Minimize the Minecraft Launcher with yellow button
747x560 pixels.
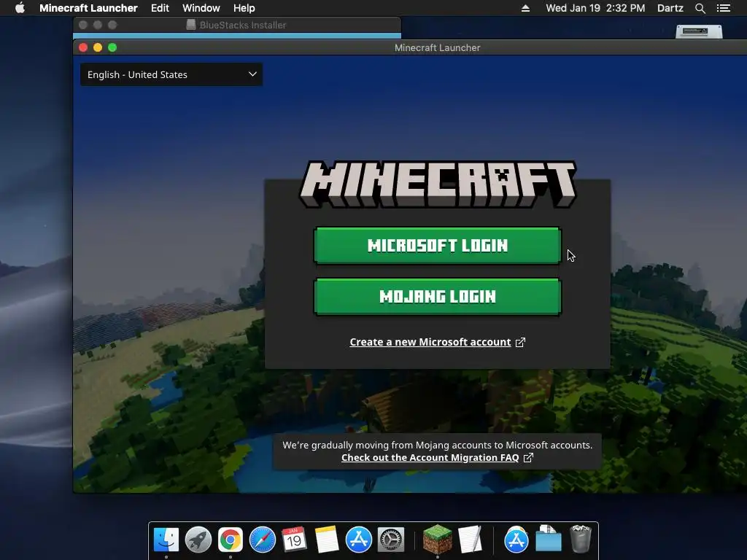pyautogui.click(x=98, y=47)
